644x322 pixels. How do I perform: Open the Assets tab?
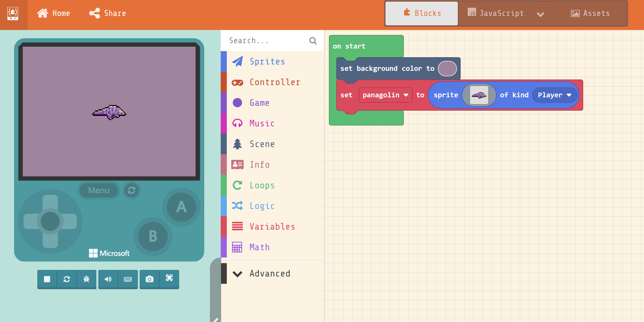click(590, 13)
